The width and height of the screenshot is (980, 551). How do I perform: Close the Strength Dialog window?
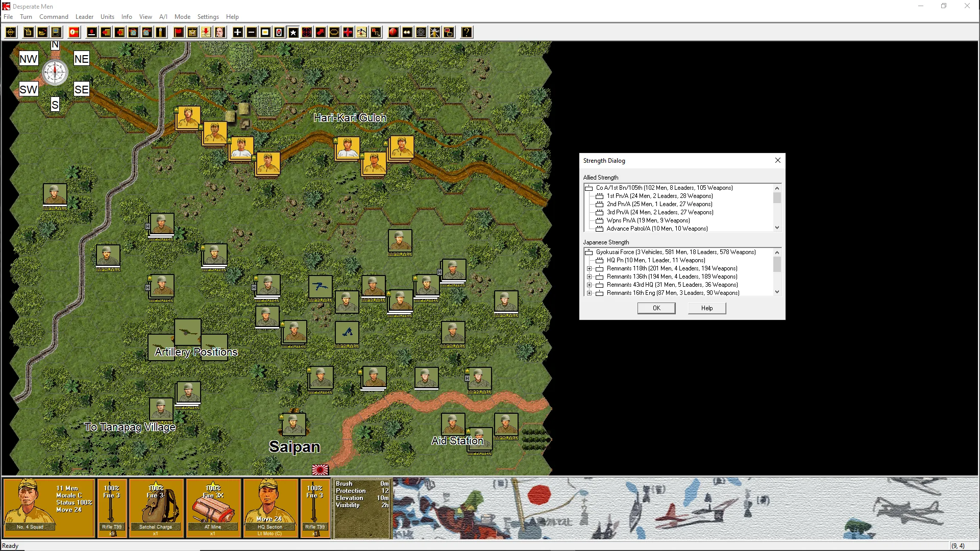[778, 160]
